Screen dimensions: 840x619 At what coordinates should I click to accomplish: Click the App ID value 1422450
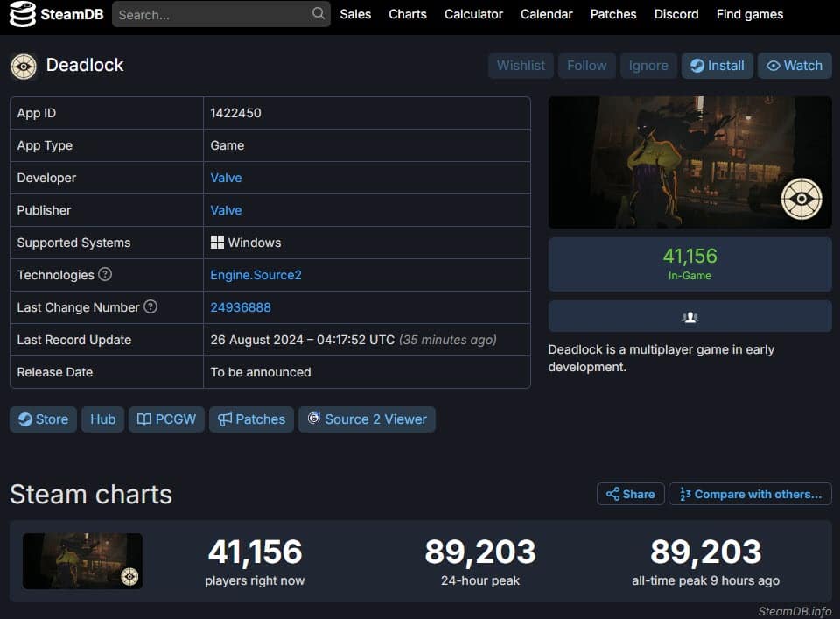coord(235,113)
